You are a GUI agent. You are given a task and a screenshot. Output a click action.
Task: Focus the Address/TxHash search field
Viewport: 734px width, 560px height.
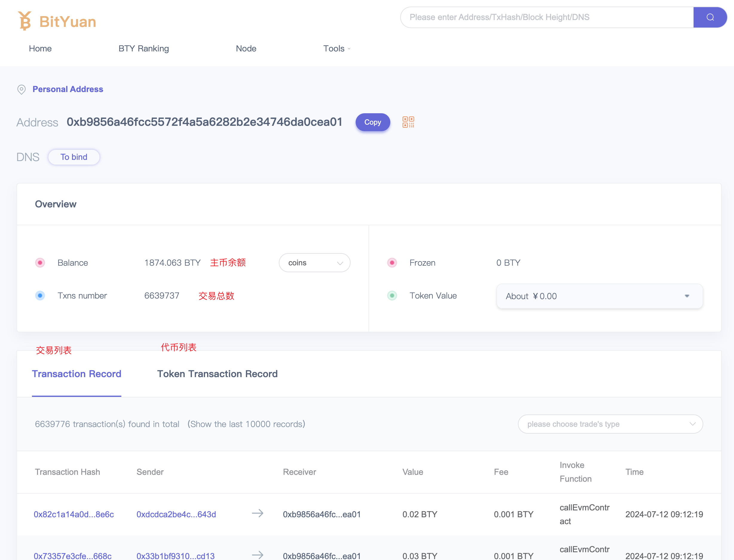point(547,17)
